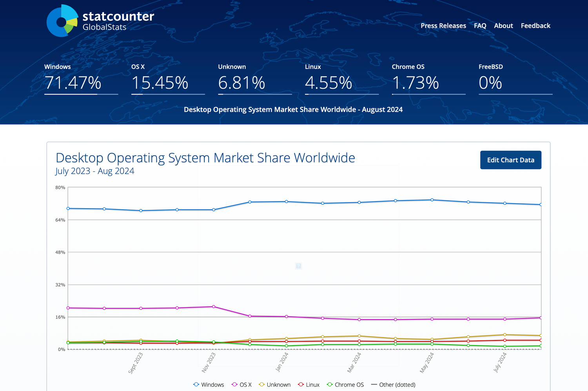
Task: Go to the About page
Action: pyautogui.click(x=503, y=26)
